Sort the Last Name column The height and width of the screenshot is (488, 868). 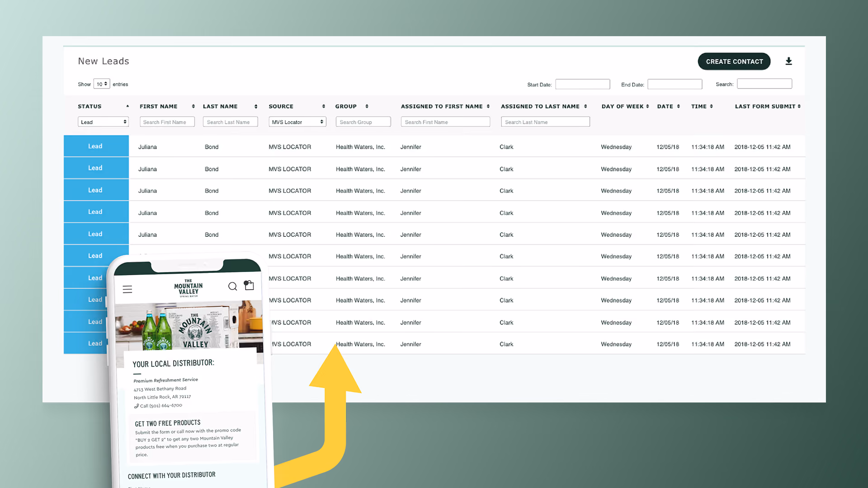point(256,106)
